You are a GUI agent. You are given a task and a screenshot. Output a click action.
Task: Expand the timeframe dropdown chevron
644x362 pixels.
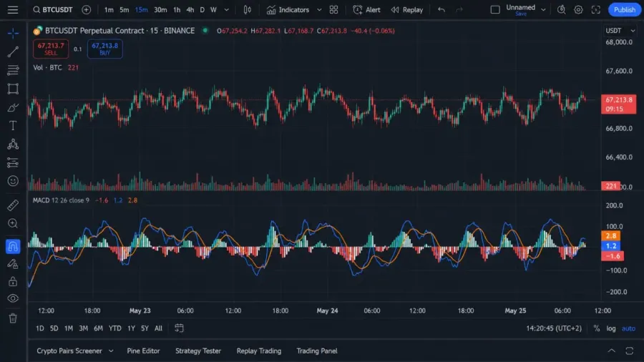pyautogui.click(x=226, y=9)
